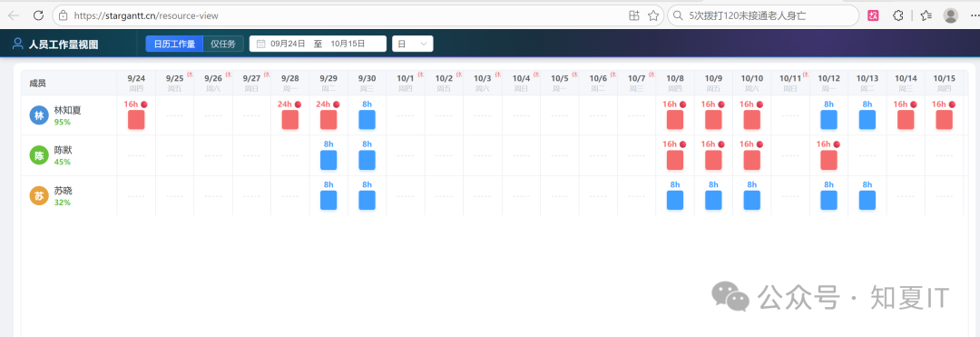This screenshot has width=980, height=337.
Task: Click end date 10月15日 field
Action: coord(348,44)
